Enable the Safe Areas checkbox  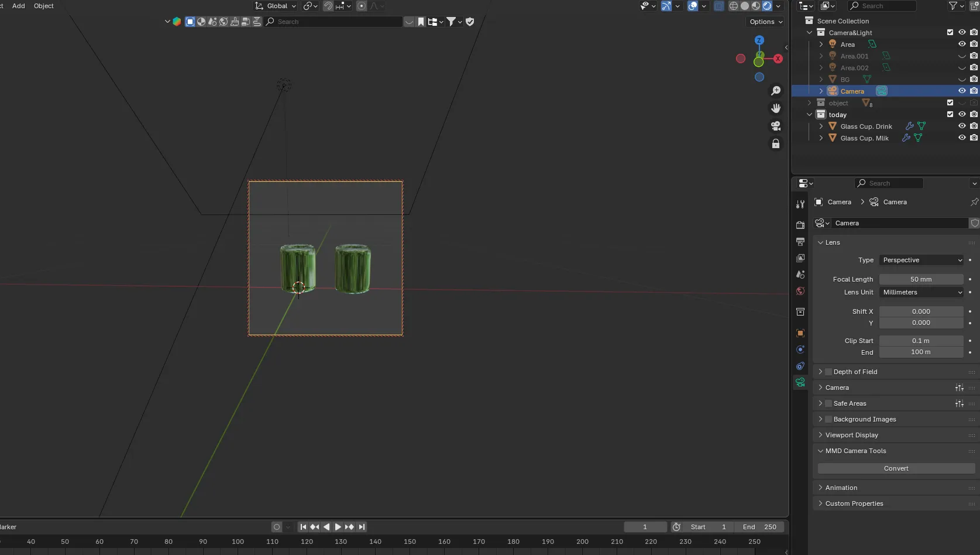pyautogui.click(x=828, y=403)
